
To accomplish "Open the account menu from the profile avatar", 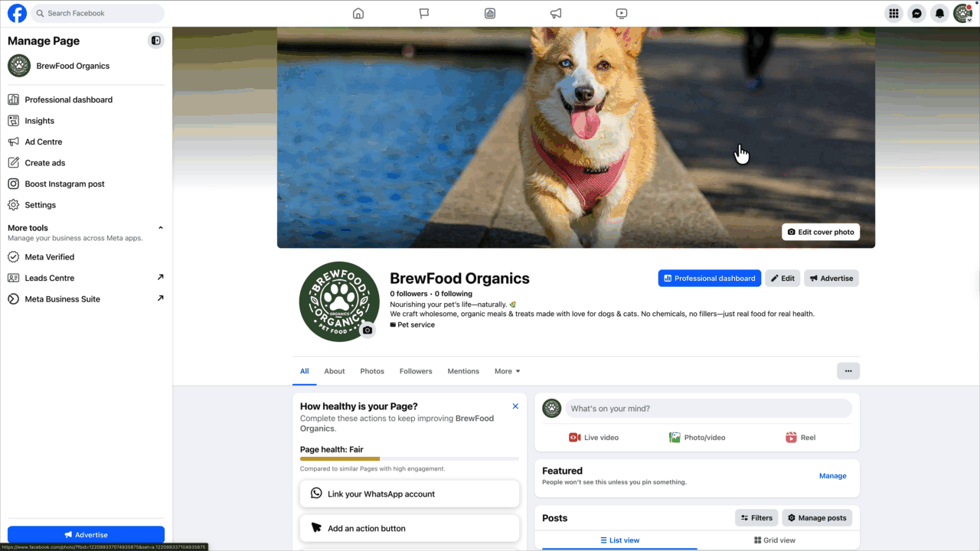I will pos(962,13).
